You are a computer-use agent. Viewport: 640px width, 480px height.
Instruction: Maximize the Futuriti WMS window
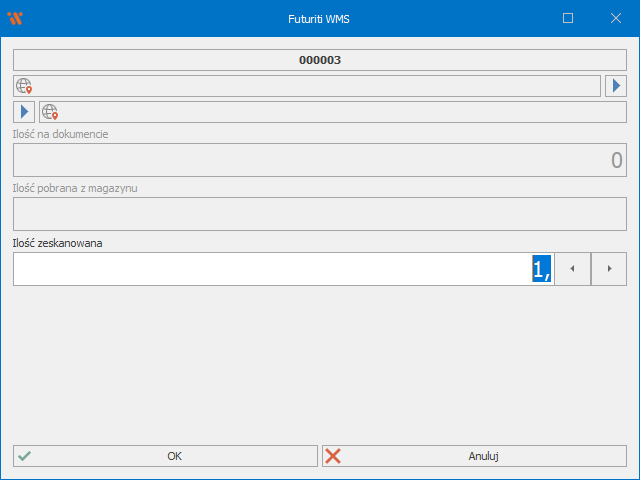(568, 18)
